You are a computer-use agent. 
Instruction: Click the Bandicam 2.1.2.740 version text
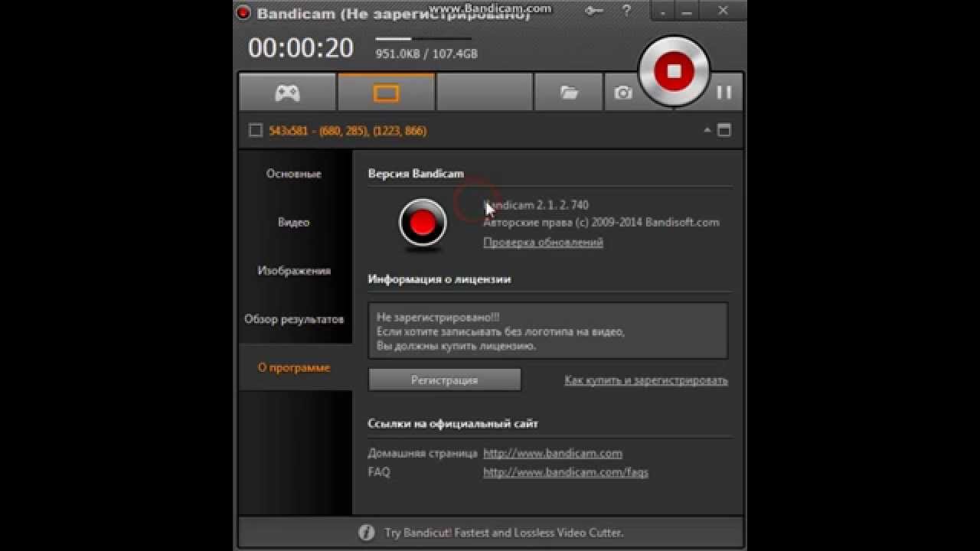(x=536, y=205)
